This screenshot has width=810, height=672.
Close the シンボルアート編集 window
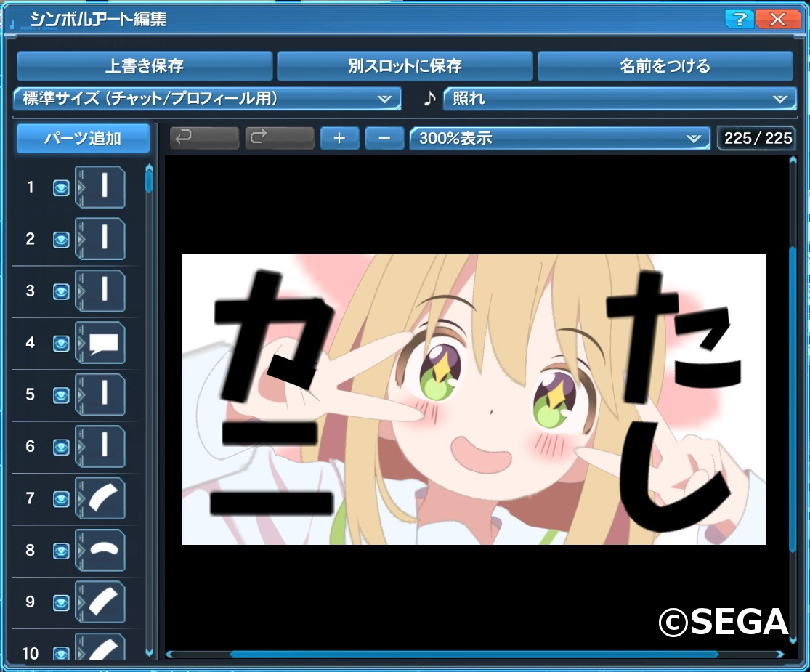[x=777, y=20]
